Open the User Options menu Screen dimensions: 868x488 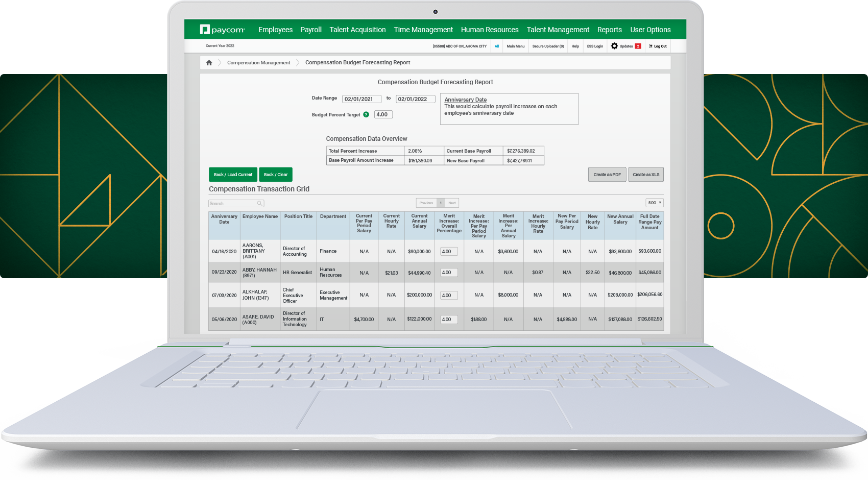tap(650, 30)
